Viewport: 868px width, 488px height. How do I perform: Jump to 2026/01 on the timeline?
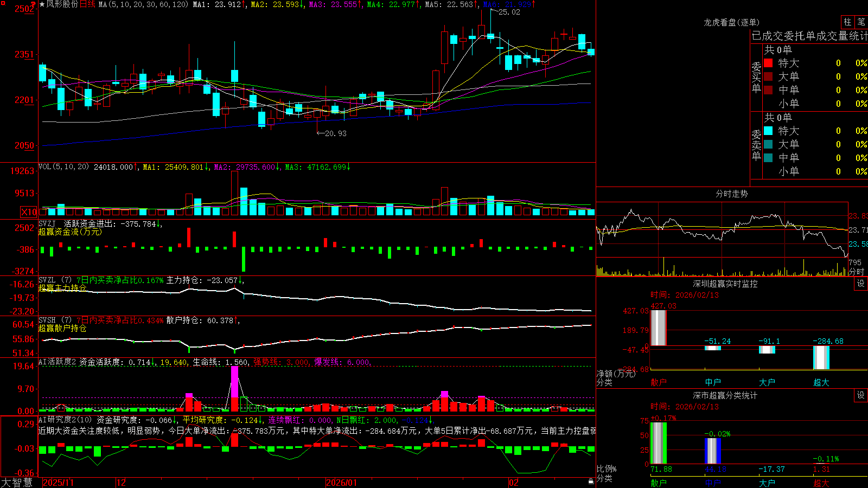(x=341, y=483)
